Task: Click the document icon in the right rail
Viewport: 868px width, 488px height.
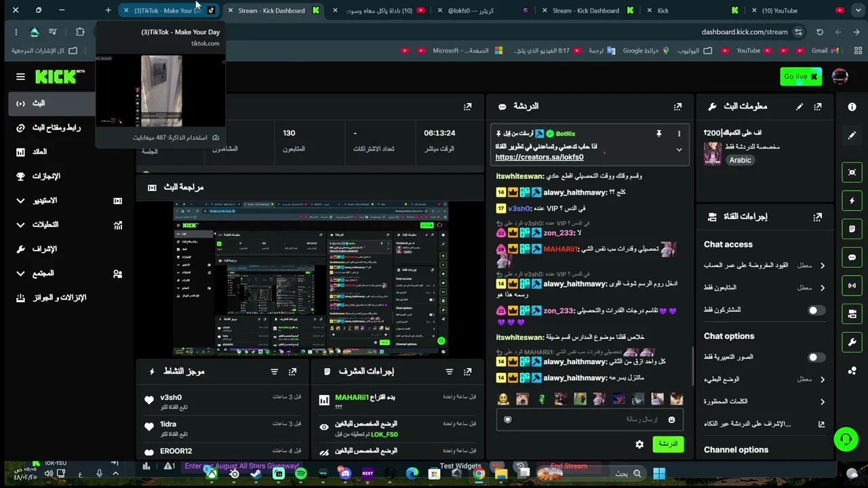Action: click(x=852, y=229)
